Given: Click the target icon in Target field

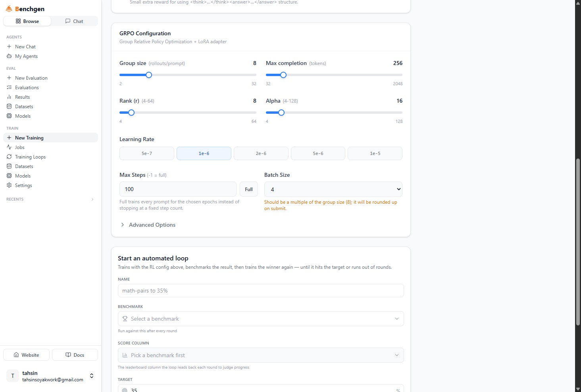Looking at the screenshot, I should [x=125, y=390].
